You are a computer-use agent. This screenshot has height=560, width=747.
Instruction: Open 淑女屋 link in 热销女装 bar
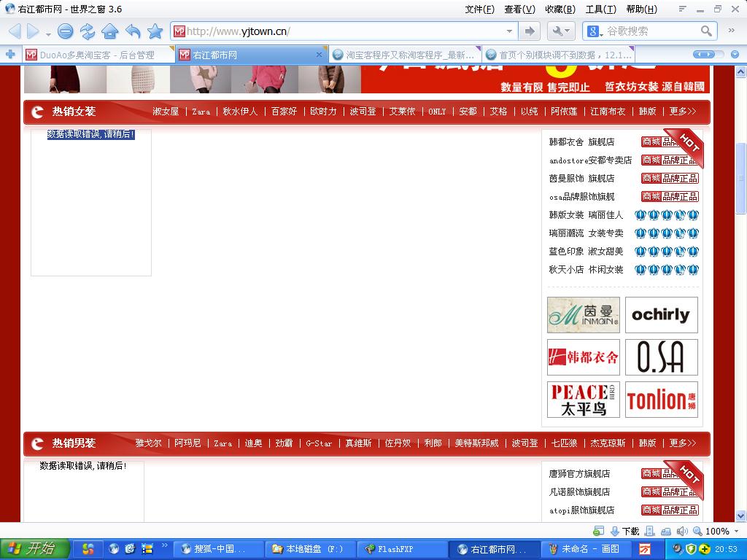pyautogui.click(x=166, y=112)
